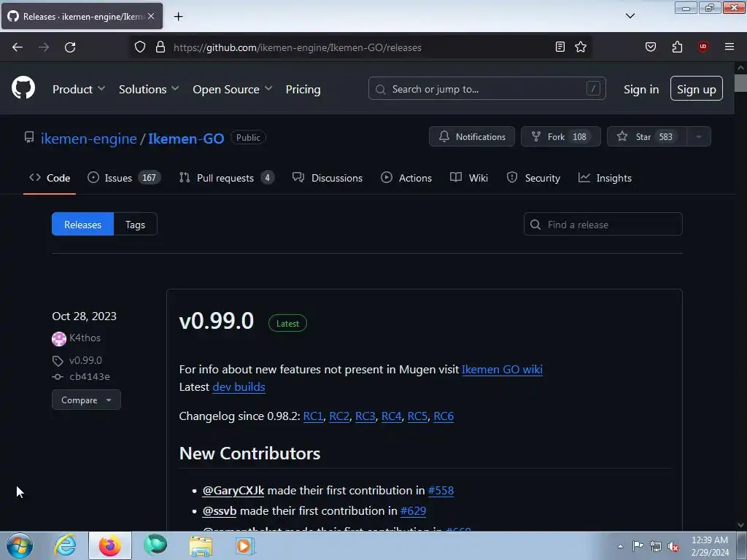Image resolution: width=747 pixels, height=560 pixels.
Task: Click the muted volume tray icon
Action: tap(673, 546)
